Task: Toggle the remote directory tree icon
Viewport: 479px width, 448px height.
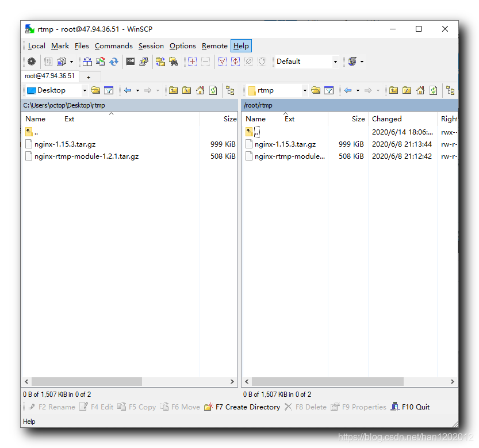Action: [x=450, y=90]
